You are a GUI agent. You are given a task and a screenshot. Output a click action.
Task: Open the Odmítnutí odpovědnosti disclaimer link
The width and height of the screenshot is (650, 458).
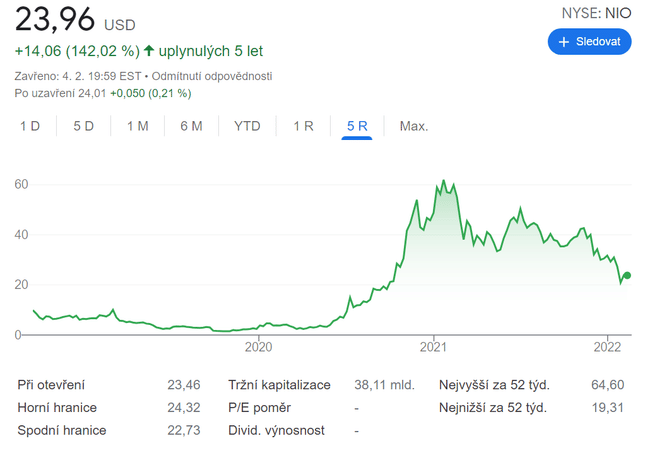point(212,76)
